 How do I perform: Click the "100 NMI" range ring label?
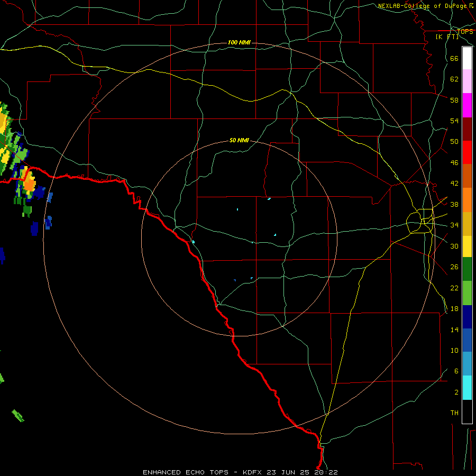239,42
